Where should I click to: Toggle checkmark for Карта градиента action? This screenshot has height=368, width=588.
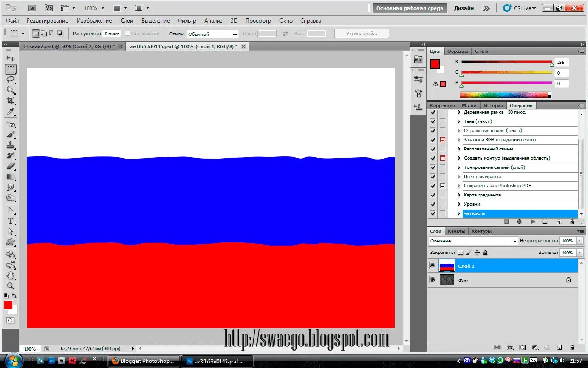pos(433,195)
